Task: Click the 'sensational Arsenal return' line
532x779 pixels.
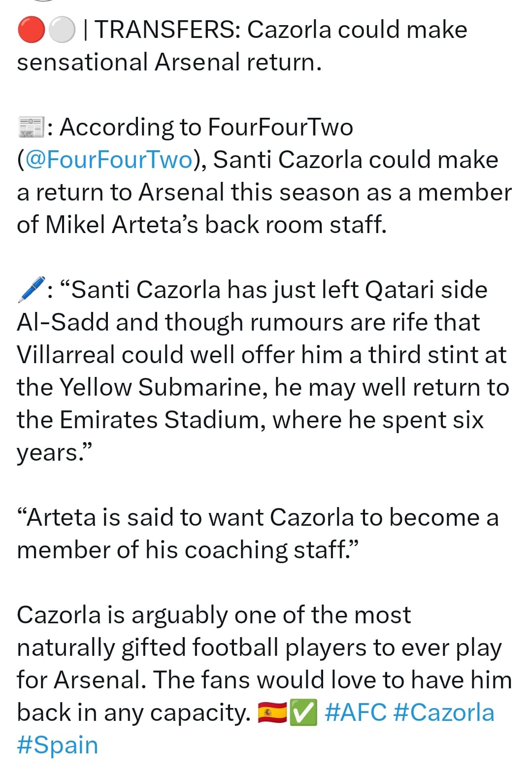Action: (169, 62)
